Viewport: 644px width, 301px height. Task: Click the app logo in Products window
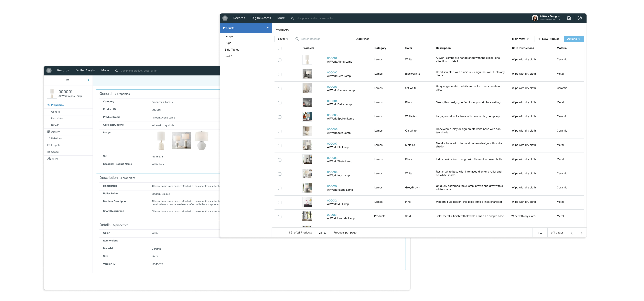point(225,18)
